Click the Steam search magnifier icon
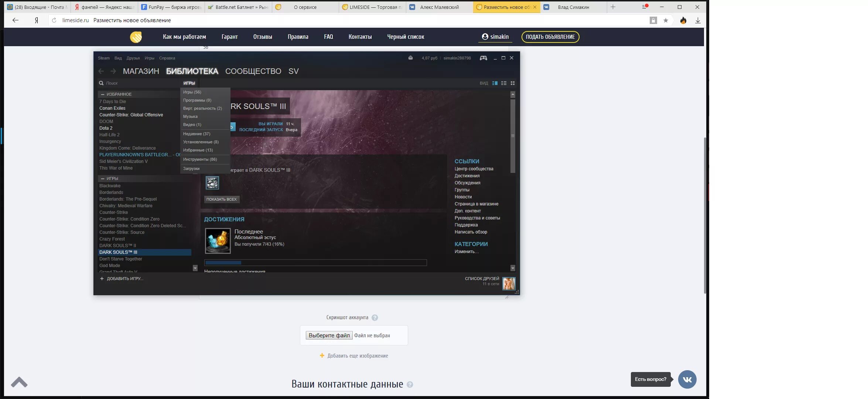868x399 pixels. click(x=101, y=83)
